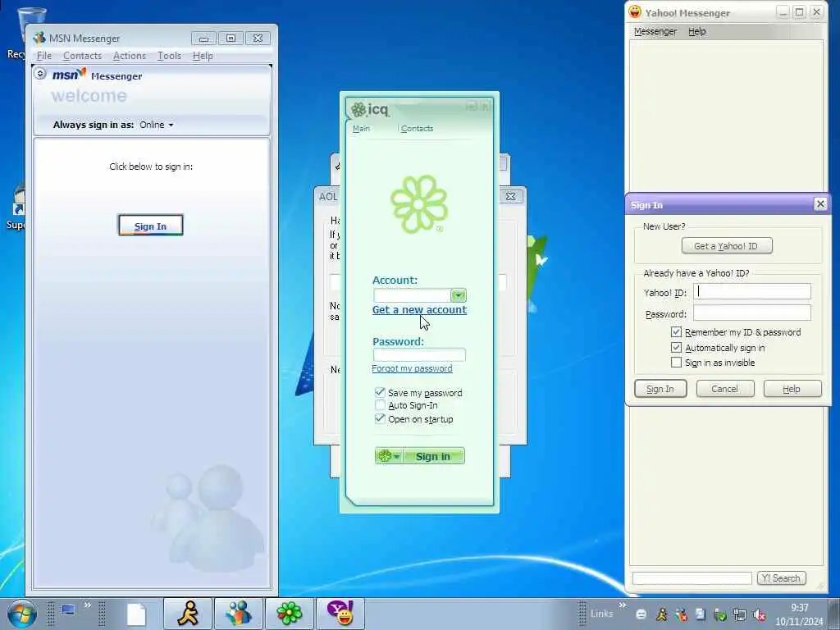840x630 pixels.
Task: Open the blank document taskbar icon
Action: [x=136, y=614]
